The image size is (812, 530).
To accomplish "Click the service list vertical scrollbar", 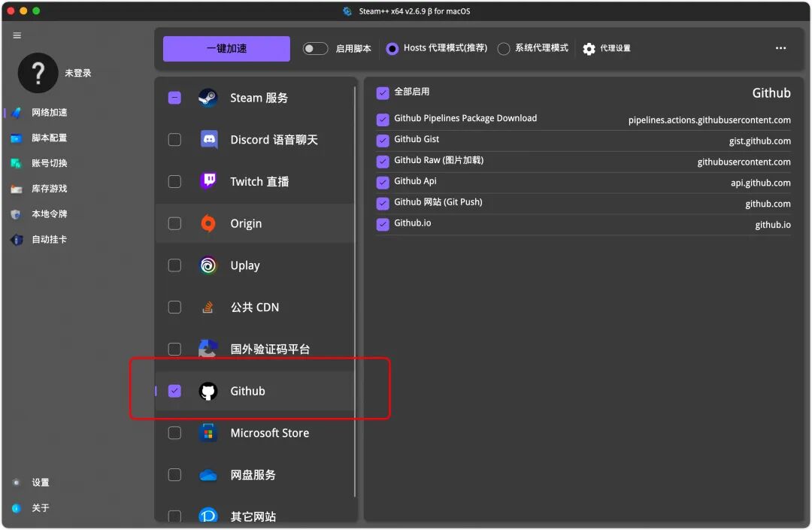I will click(x=355, y=292).
